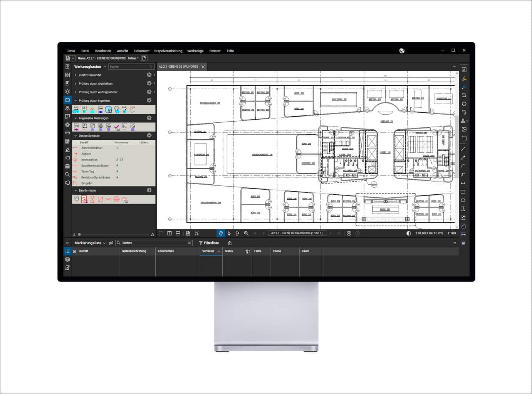Collapse the Design-Symbole section
The image size is (532, 394).
[76, 136]
